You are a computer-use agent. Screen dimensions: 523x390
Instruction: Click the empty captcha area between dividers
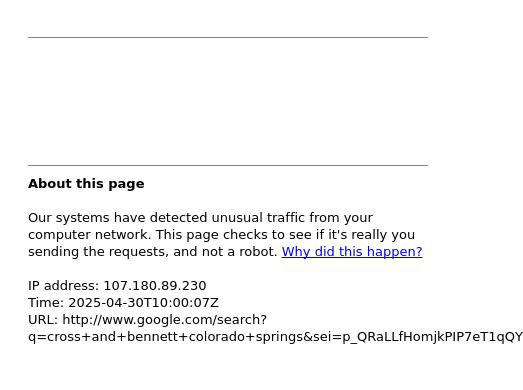(x=228, y=101)
